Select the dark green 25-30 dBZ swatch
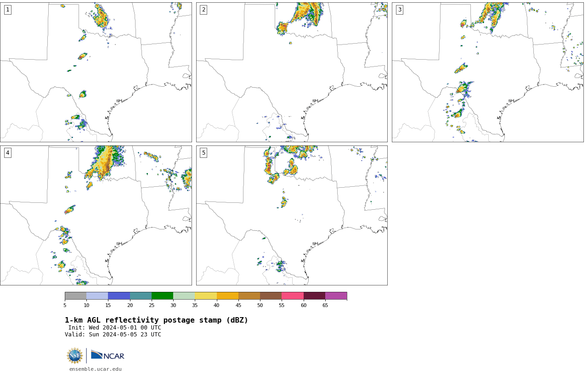The height and width of the screenshot is (374, 588). point(162,296)
